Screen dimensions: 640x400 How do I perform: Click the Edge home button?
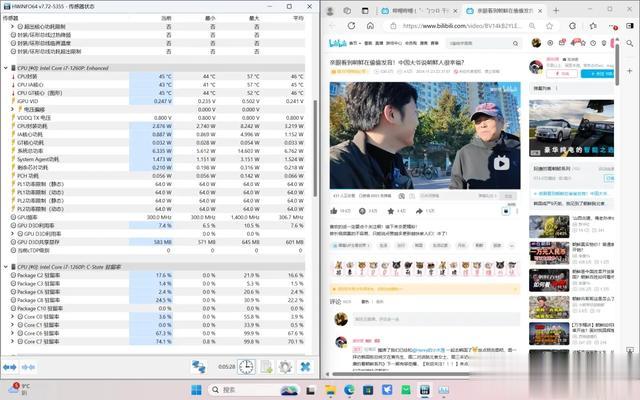370,26
